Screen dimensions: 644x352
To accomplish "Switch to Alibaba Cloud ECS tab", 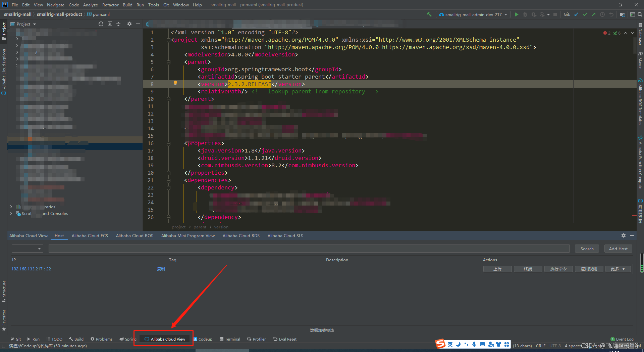I will (90, 235).
